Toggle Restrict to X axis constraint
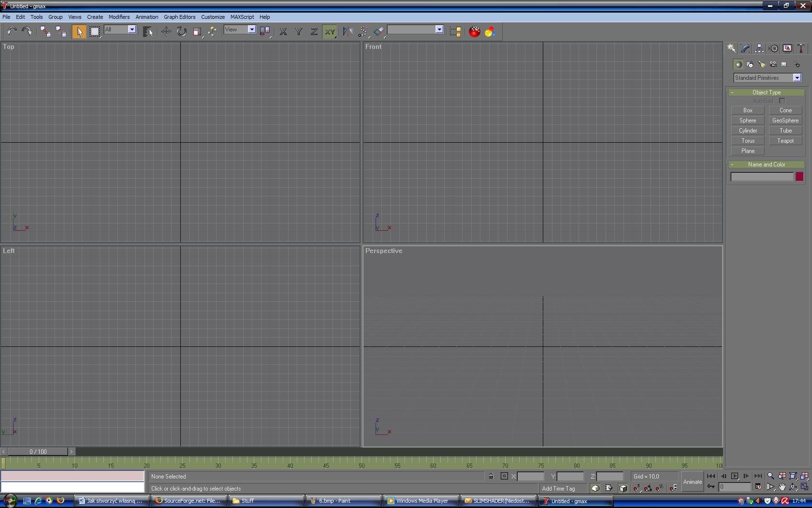The image size is (812, 508). (283, 31)
